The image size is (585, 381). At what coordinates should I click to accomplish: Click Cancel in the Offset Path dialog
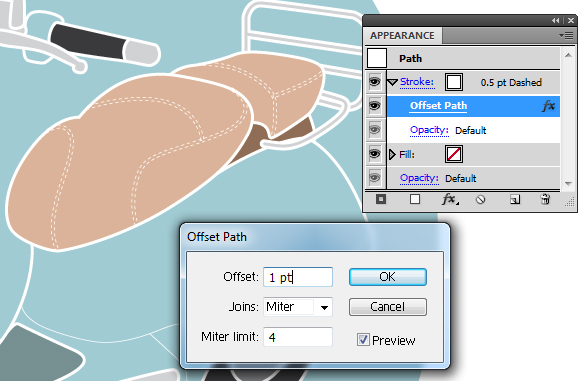coord(388,307)
